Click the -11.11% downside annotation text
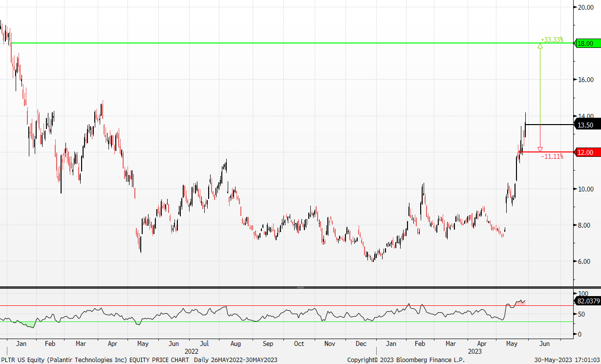The width and height of the screenshot is (601, 364). [x=552, y=156]
